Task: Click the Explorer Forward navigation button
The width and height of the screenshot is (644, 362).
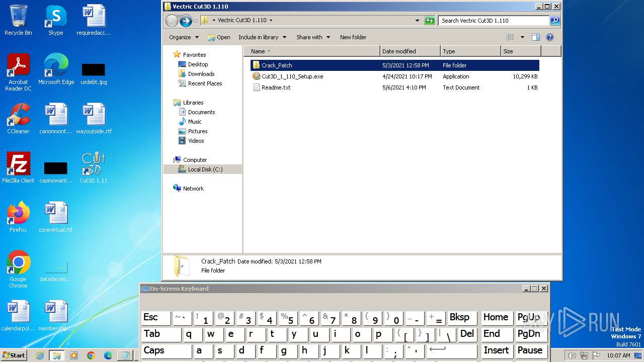Action: (186, 21)
